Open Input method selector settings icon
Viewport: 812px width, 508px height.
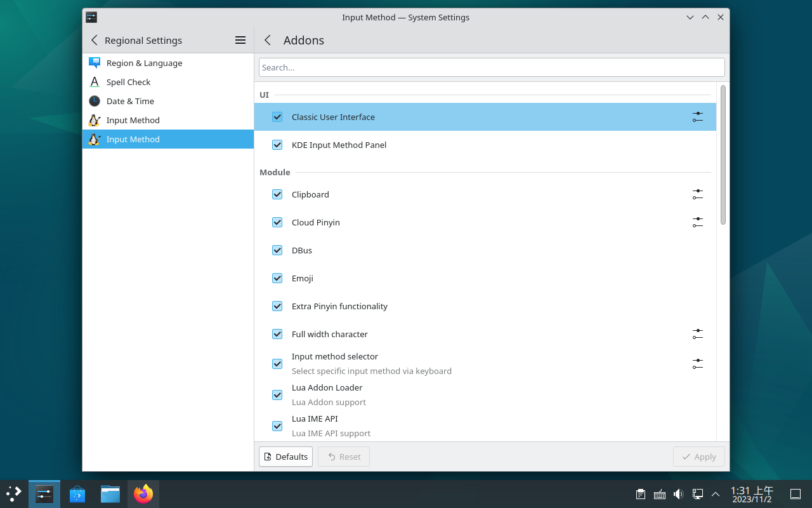click(x=697, y=364)
